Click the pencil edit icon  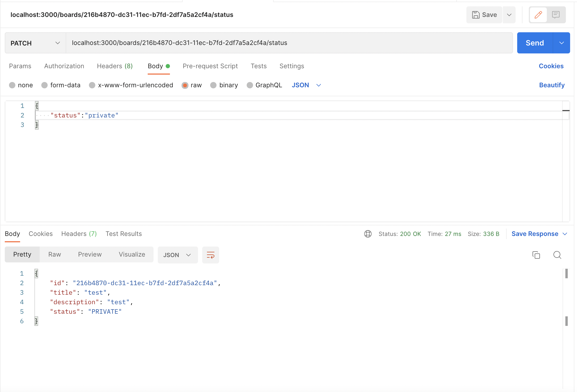pos(538,15)
